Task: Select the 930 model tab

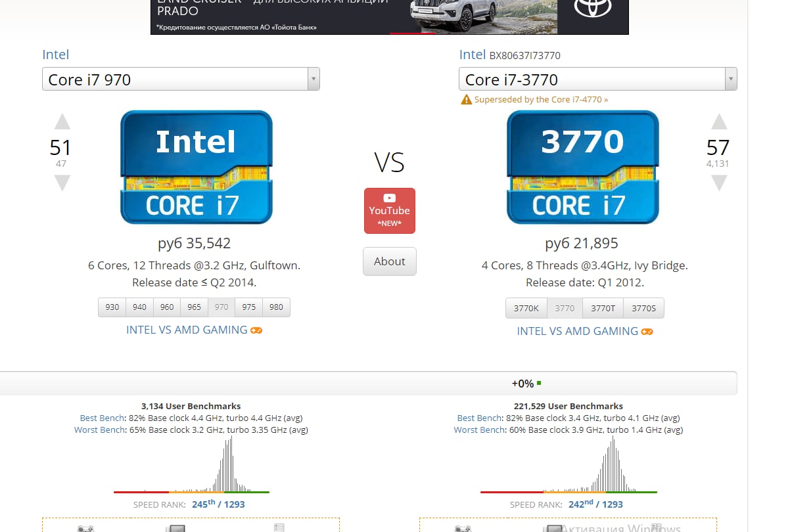Action: [x=112, y=307]
